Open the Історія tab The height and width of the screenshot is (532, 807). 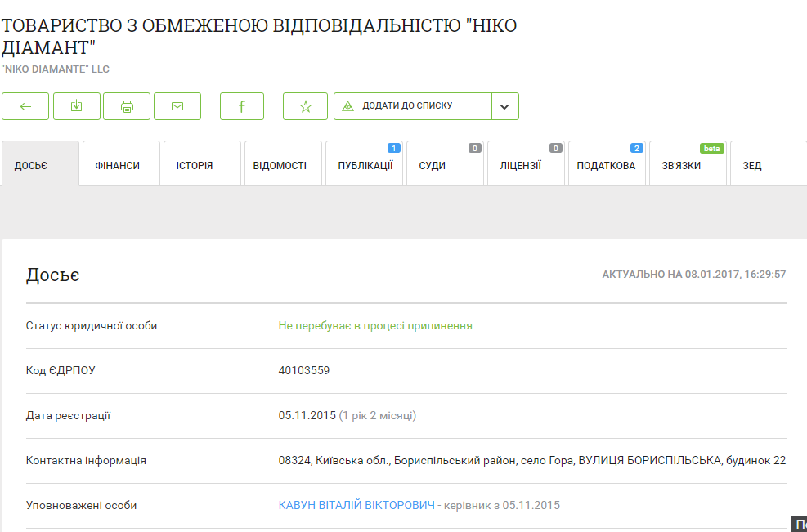[195, 165]
